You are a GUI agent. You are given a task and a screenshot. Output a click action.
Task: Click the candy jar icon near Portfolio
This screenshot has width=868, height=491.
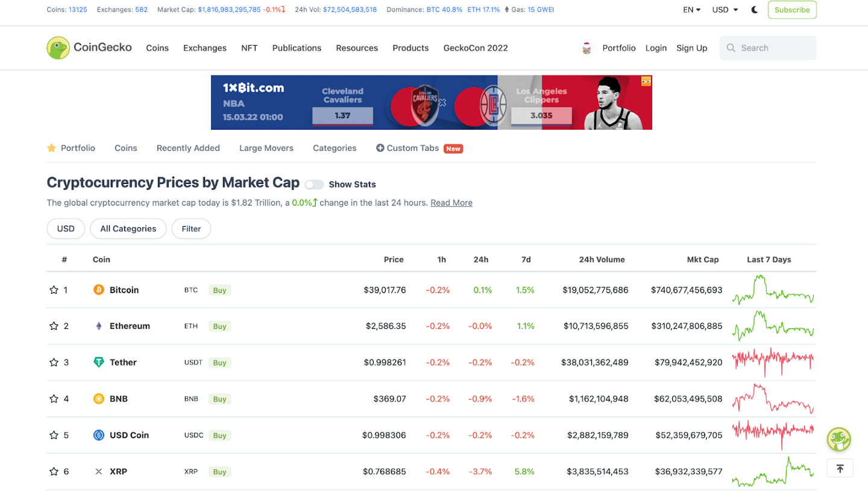pos(587,48)
